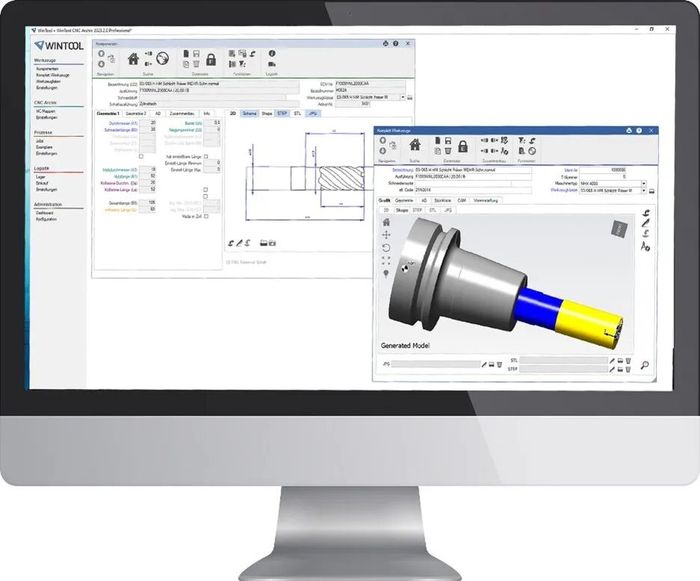Viewport: 700px width, 581px height.
Task: Click the magnifier icon below the 3D model
Action: [x=646, y=366]
